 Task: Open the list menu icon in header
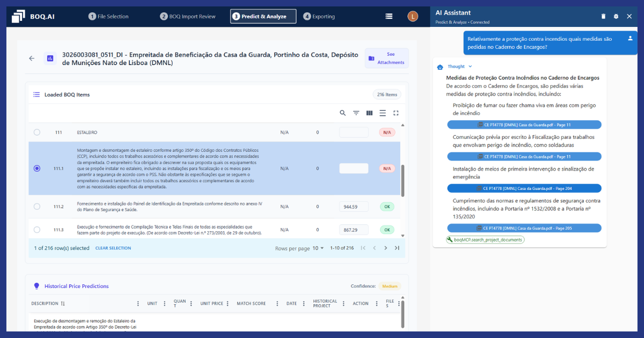tap(389, 17)
